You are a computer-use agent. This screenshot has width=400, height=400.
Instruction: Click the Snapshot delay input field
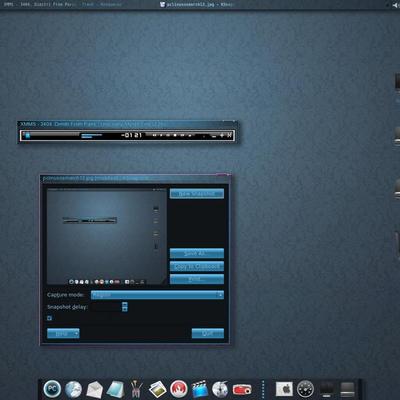point(106,307)
